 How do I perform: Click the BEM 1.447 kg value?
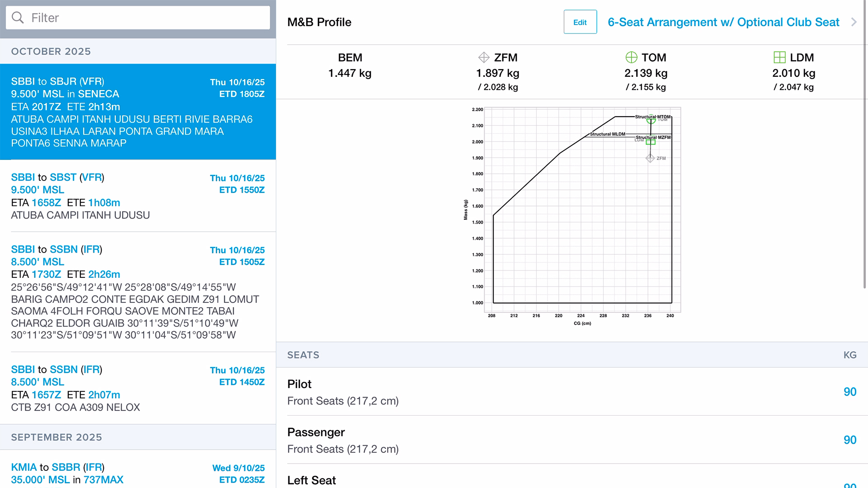[x=349, y=73]
